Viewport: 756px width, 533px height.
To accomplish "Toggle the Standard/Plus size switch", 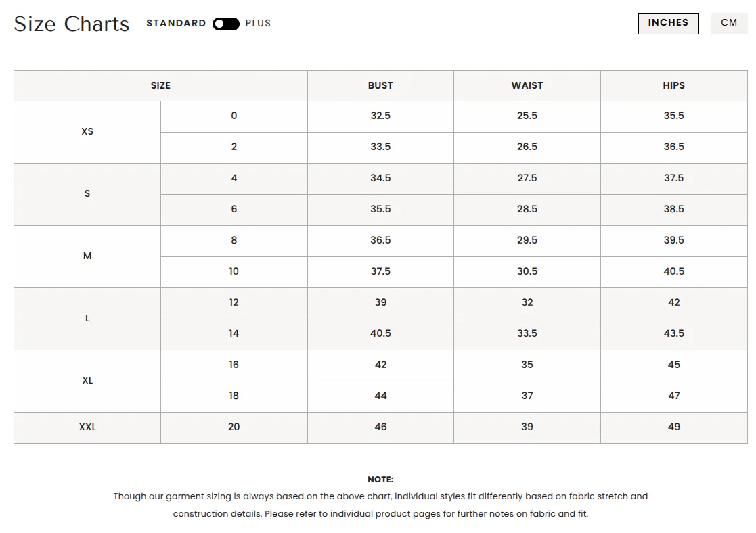I will tap(225, 24).
